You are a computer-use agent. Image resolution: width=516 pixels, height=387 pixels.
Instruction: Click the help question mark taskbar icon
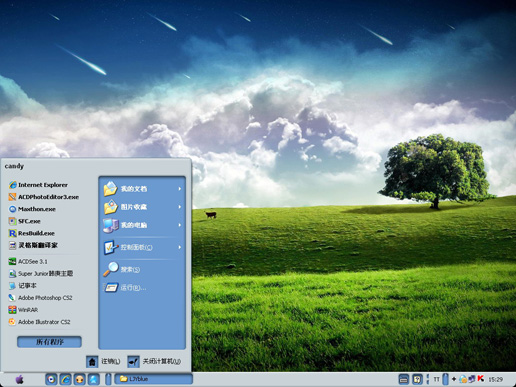tap(417, 379)
